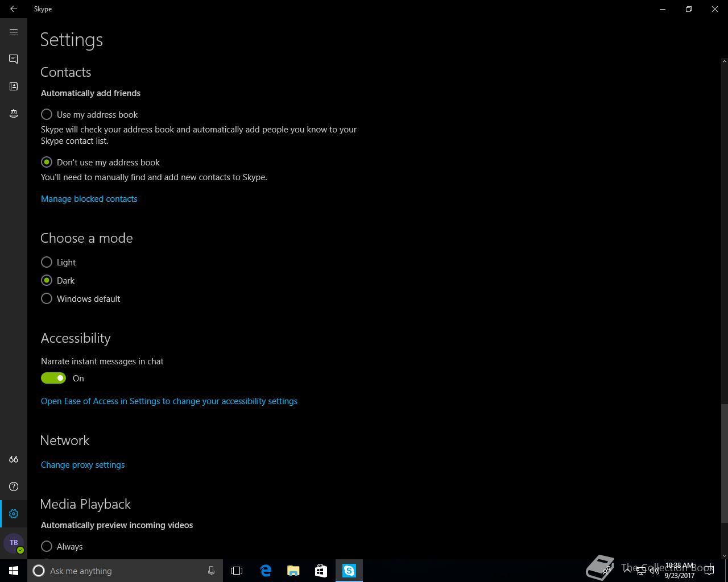Launch Microsoft Edge from taskbar
The image size is (728, 582).
click(x=266, y=571)
